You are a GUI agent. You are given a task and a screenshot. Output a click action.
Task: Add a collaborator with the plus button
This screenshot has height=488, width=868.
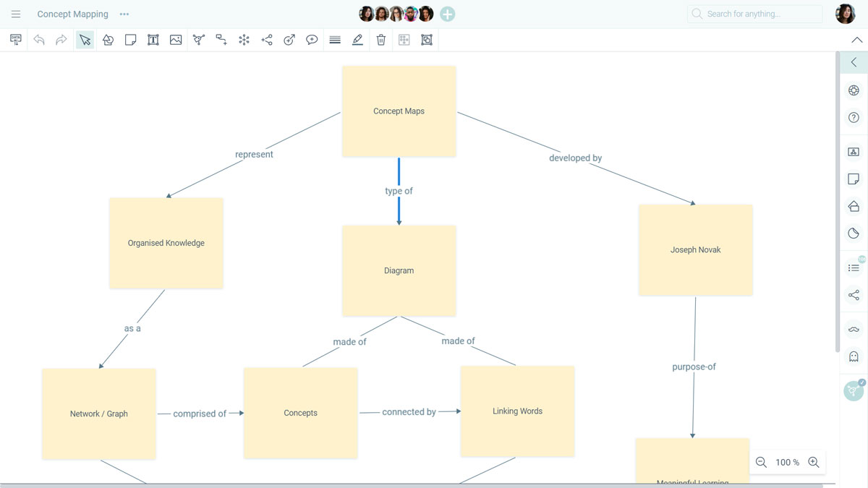(x=448, y=14)
